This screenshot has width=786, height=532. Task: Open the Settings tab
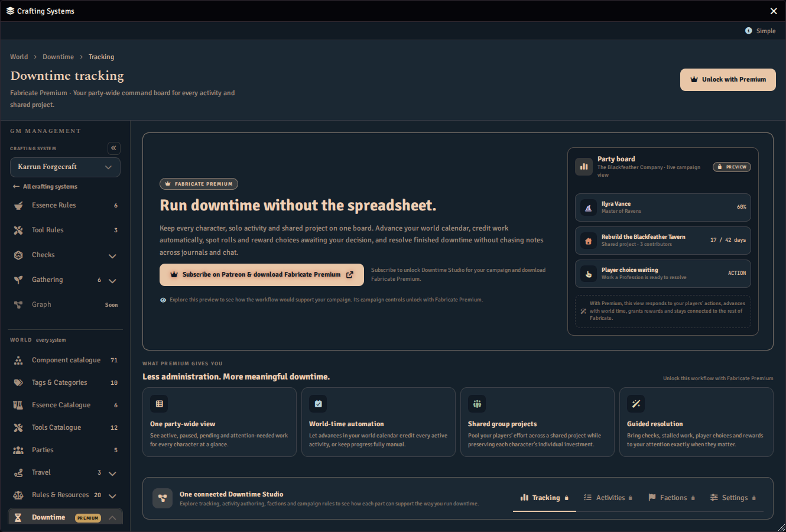pyautogui.click(x=733, y=498)
